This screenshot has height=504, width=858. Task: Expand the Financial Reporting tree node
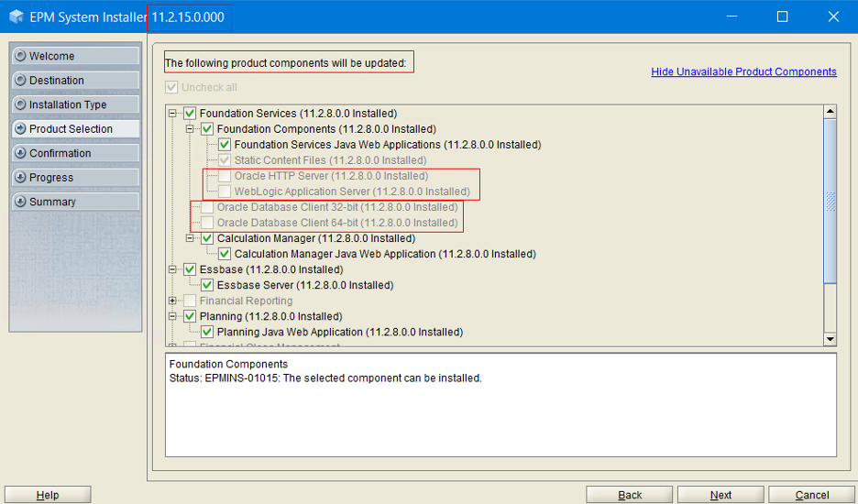(172, 301)
